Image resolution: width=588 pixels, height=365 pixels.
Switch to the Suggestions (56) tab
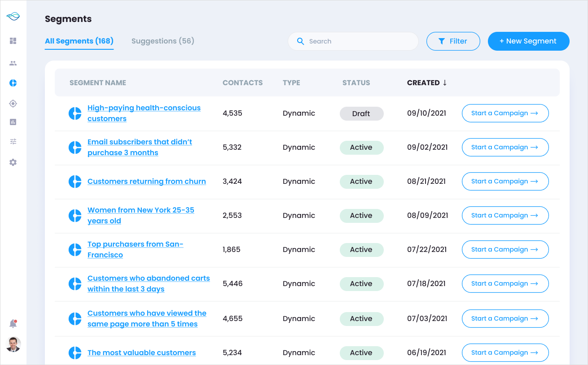[x=162, y=41]
